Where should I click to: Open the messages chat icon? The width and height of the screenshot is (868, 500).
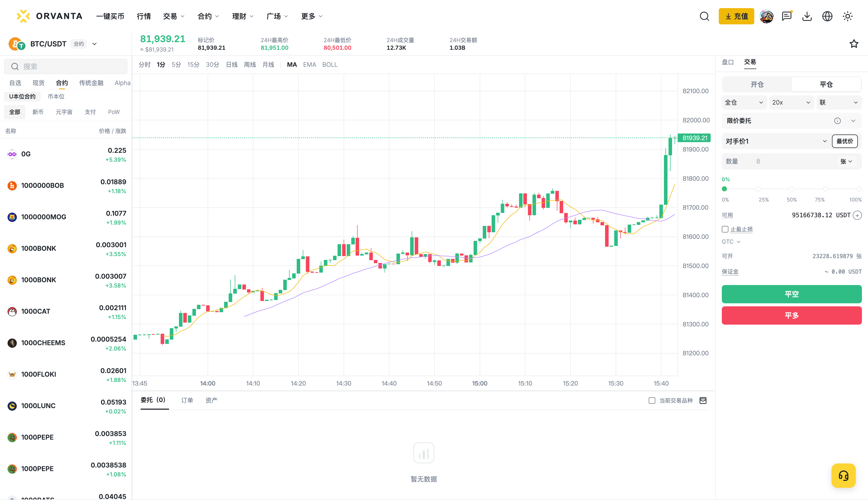pos(787,16)
